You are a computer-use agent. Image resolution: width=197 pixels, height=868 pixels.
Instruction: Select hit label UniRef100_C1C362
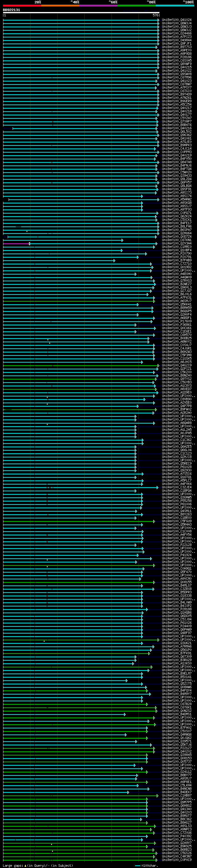(177, 440)
